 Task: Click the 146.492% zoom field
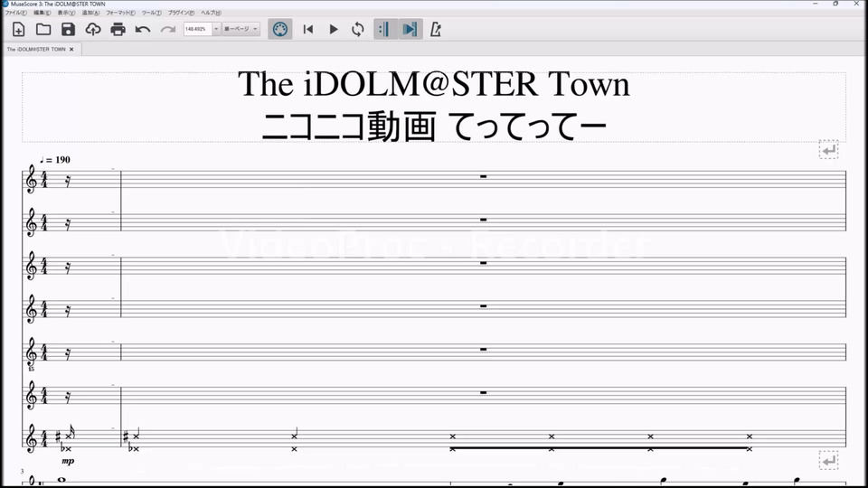[198, 29]
